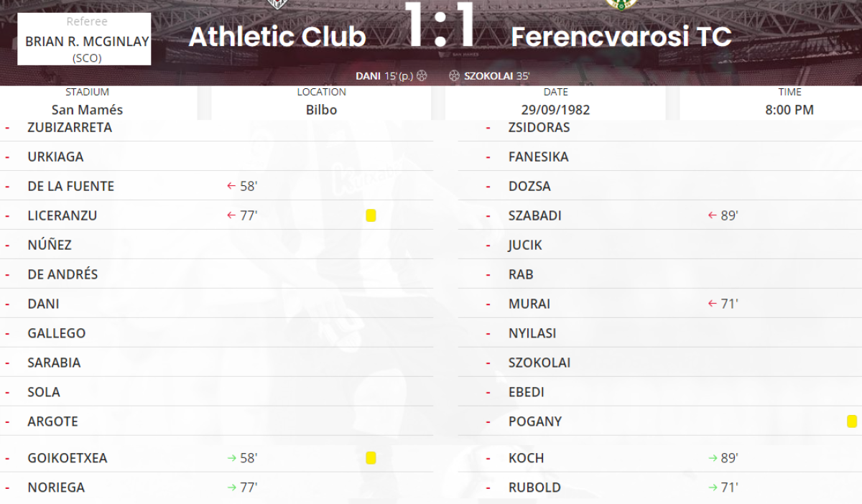Image resolution: width=862 pixels, height=504 pixels.
Task: Click Goikoetxea's yellow card icon
Action: tap(371, 458)
